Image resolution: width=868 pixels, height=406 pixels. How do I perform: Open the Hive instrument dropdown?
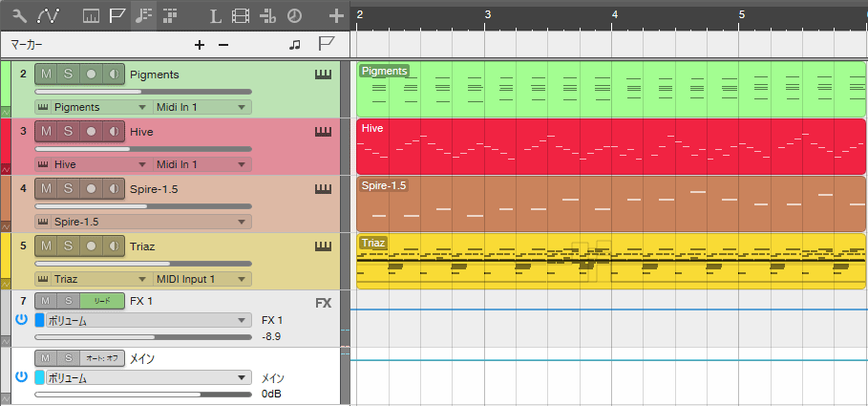tap(101, 164)
